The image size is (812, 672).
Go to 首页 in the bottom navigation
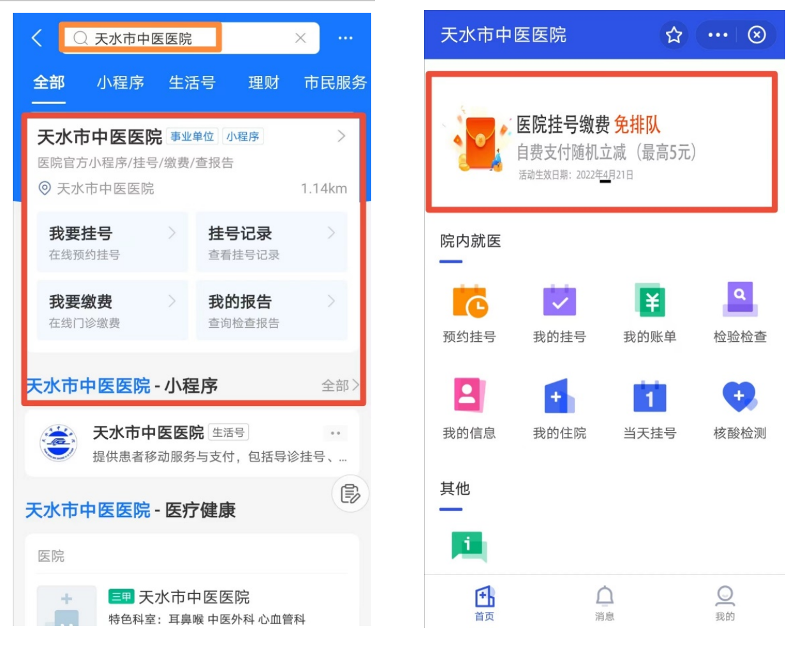[x=484, y=603]
